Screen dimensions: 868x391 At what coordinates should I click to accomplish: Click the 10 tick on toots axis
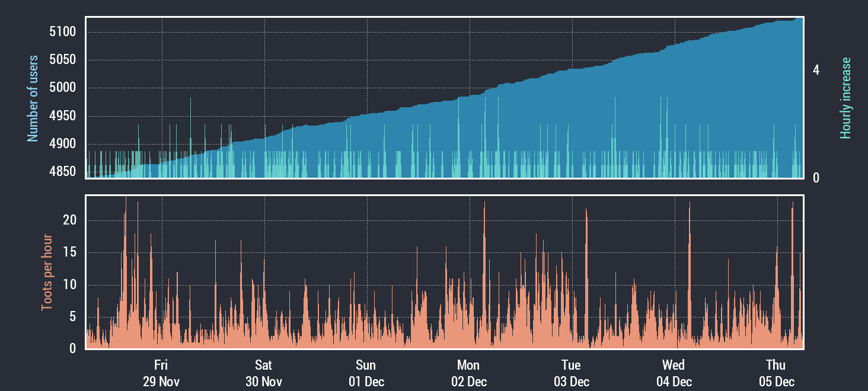point(71,285)
